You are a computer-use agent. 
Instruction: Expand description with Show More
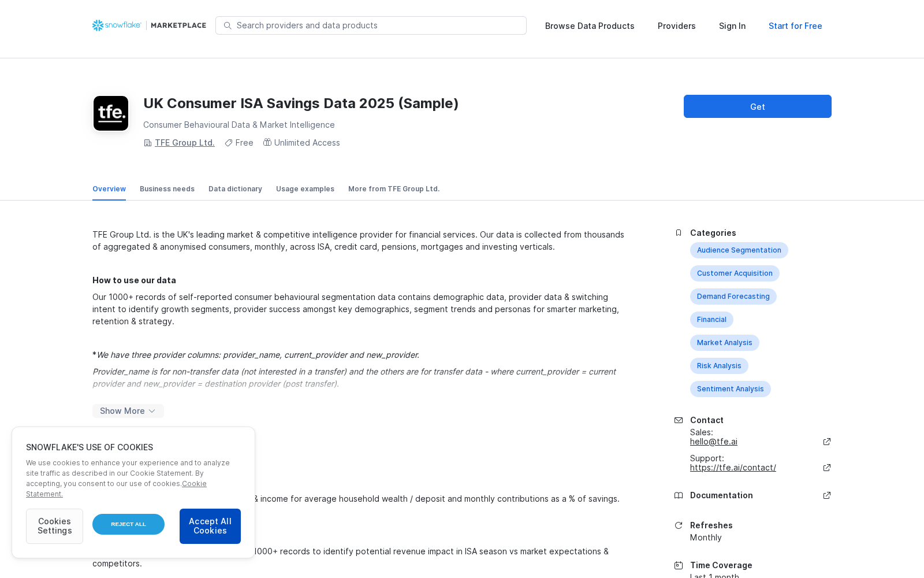[128, 411]
